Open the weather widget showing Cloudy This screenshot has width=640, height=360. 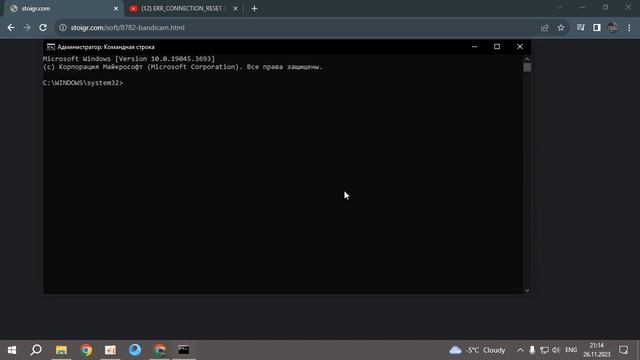pos(477,350)
